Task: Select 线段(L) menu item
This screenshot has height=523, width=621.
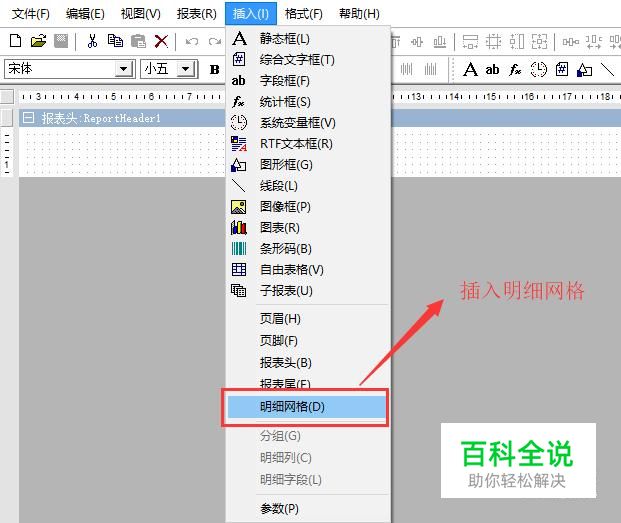Action: coord(308,186)
